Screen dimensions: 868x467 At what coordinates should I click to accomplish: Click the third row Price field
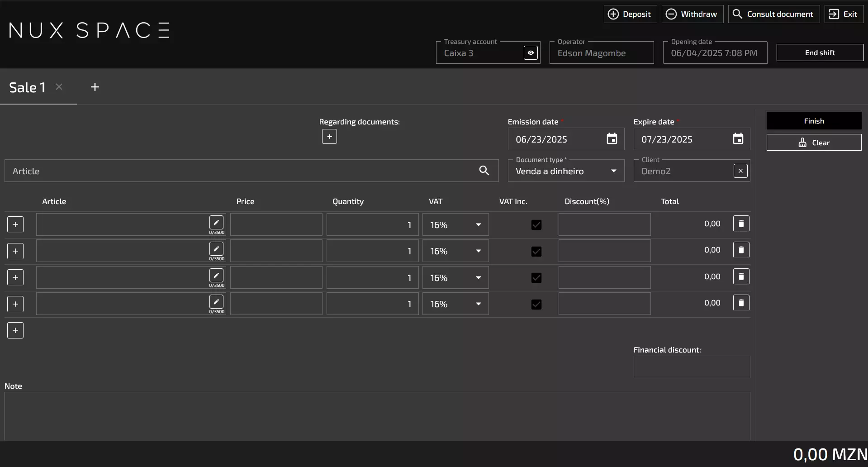point(276,277)
